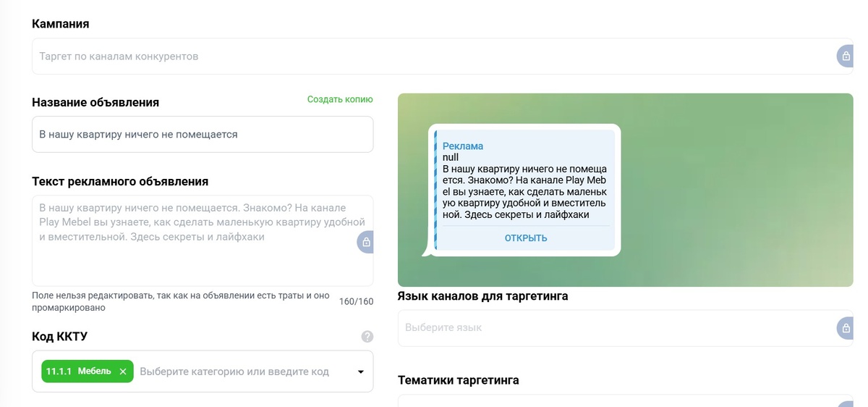Screen dimensions: 868x407
Task: Click the locked Текст рекламного объявления text area
Action: 203,240
